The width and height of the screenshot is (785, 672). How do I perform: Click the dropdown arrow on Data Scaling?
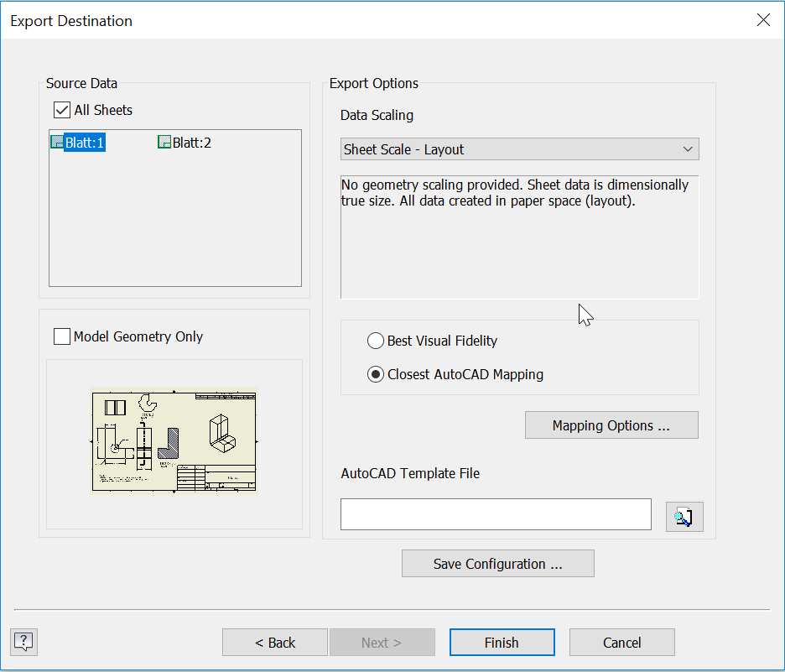click(x=689, y=148)
